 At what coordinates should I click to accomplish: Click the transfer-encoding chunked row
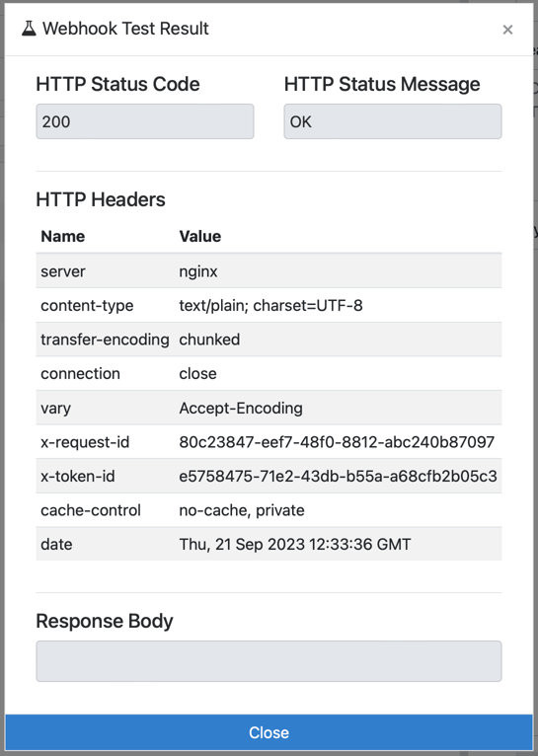tap(269, 340)
